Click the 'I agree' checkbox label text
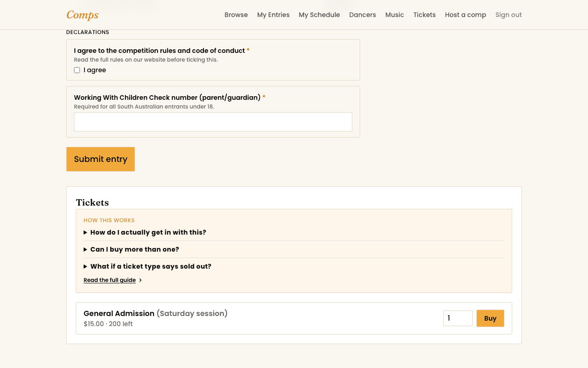Image resolution: width=588 pixels, height=368 pixels. [95, 70]
